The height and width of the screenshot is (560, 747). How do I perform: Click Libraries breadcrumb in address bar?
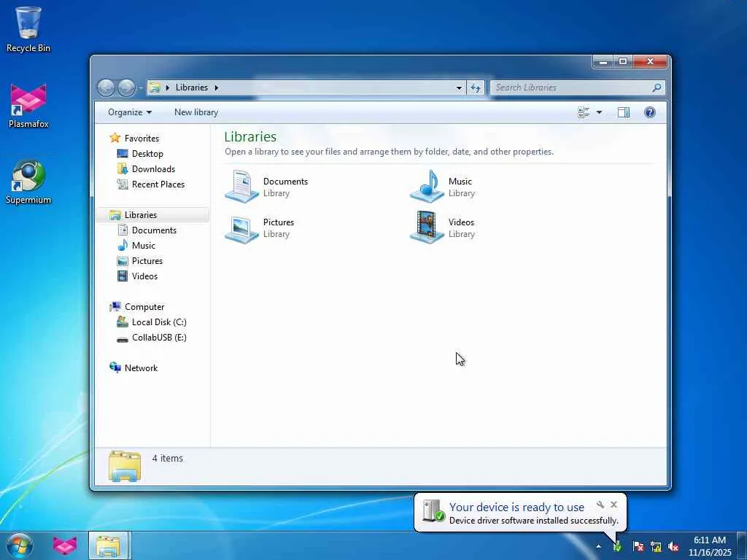192,87
